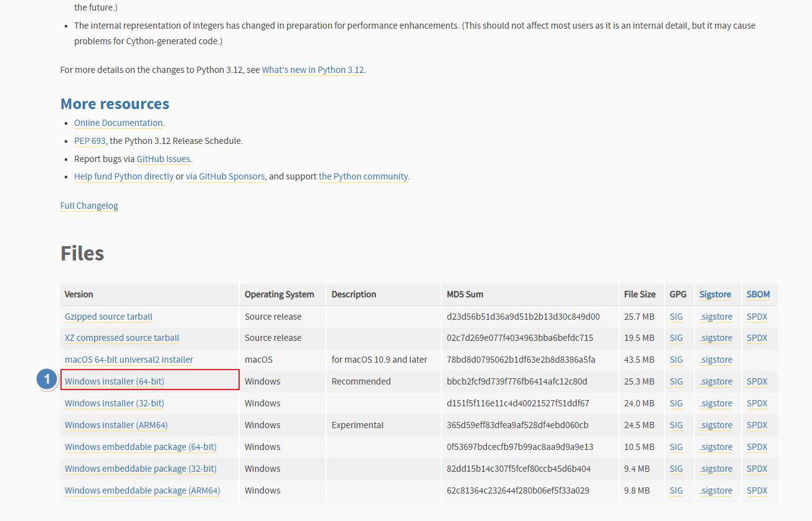Open the Online Documentation link
The image size is (812, 521).
click(118, 123)
